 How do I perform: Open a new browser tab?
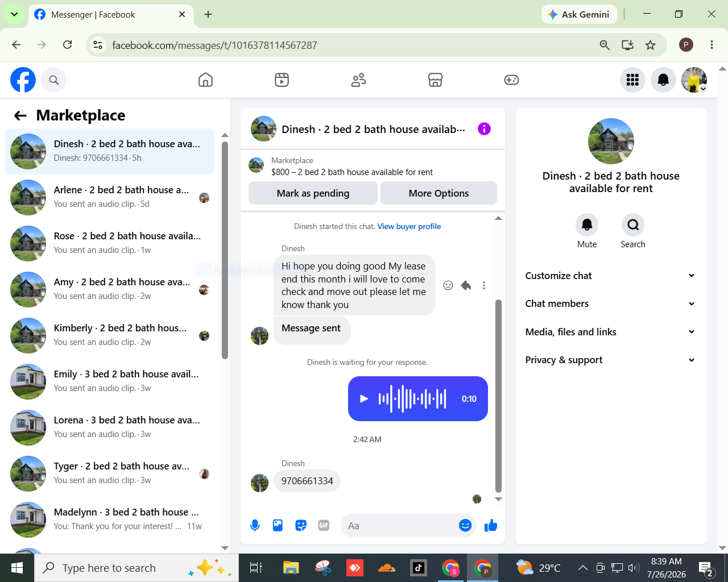pos(208,14)
